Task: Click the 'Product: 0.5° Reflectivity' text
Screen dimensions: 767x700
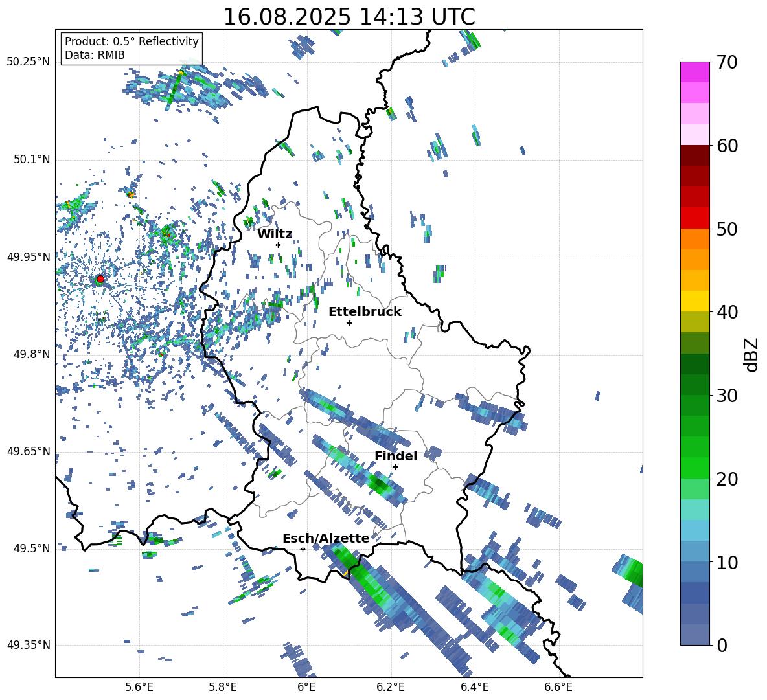Action: click(132, 41)
